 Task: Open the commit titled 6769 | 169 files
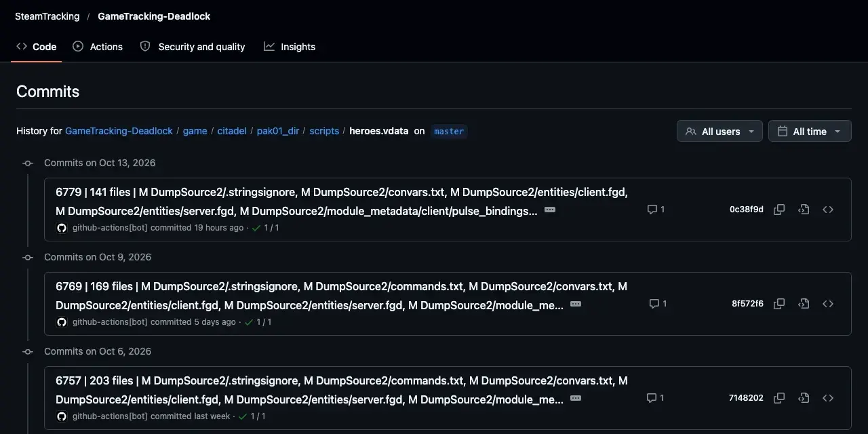coord(342,296)
